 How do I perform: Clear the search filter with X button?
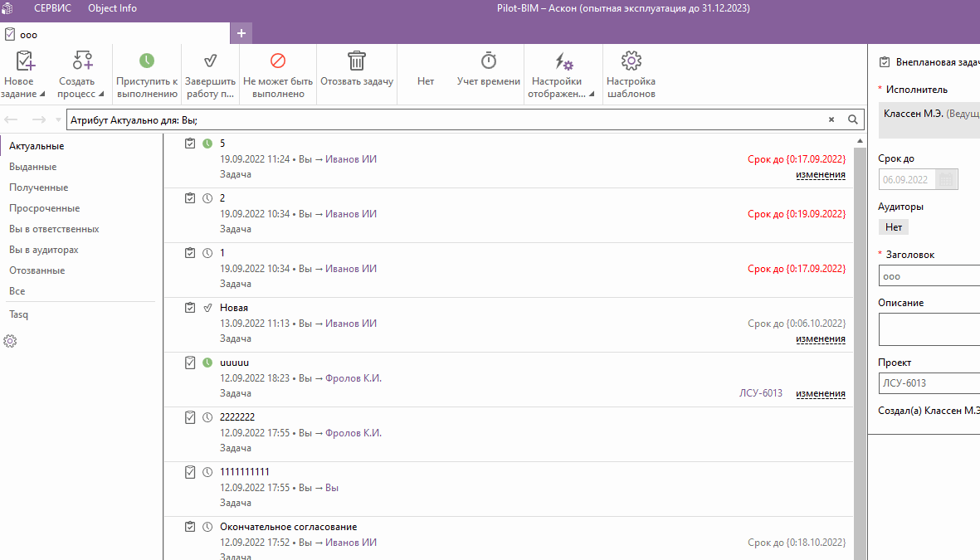click(x=831, y=119)
